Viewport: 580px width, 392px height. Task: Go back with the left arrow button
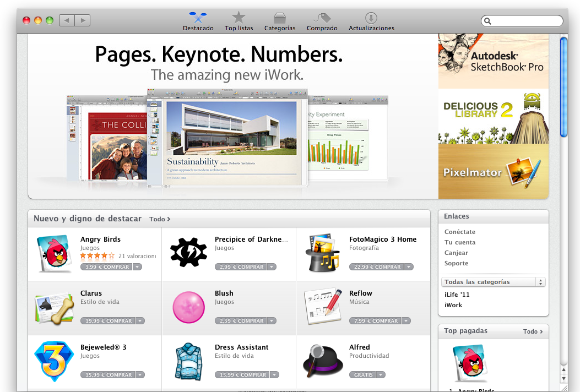click(x=67, y=20)
